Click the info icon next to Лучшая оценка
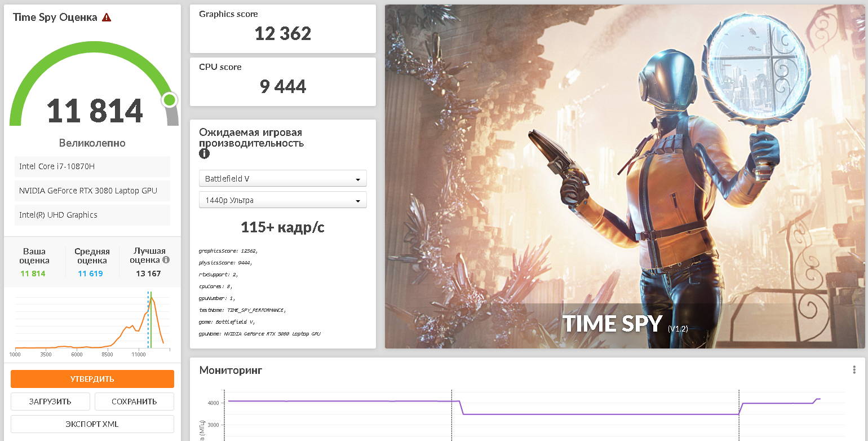Image resolution: width=868 pixels, height=441 pixels. [x=166, y=260]
